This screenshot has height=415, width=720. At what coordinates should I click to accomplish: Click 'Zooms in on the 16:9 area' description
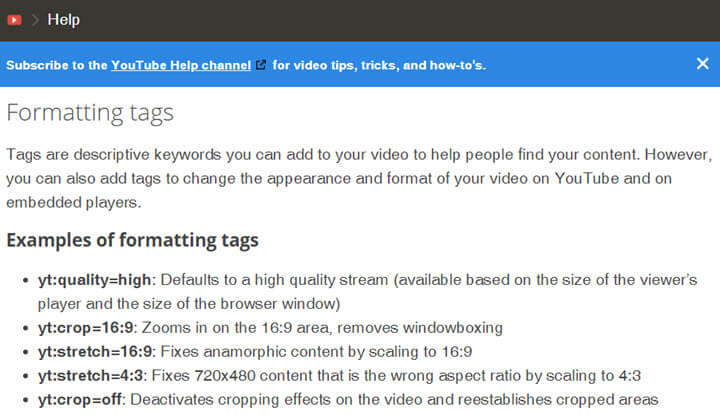point(236,328)
